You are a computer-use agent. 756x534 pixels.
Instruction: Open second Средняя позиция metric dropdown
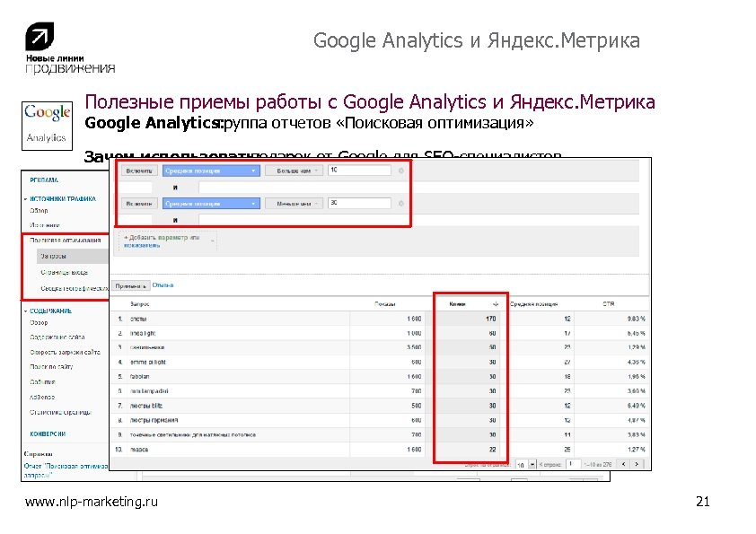pos(211,204)
